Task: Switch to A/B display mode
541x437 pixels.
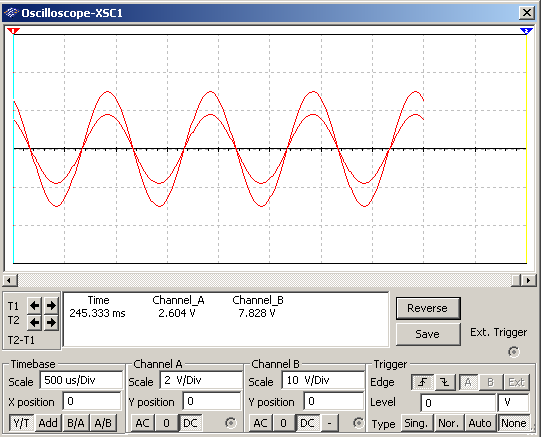Action: point(103,423)
